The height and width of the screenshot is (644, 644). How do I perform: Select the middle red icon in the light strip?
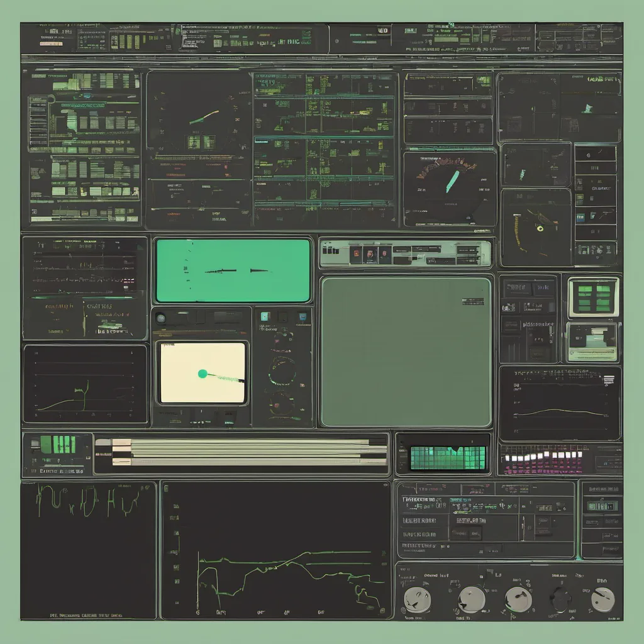pyautogui.click(x=370, y=255)
